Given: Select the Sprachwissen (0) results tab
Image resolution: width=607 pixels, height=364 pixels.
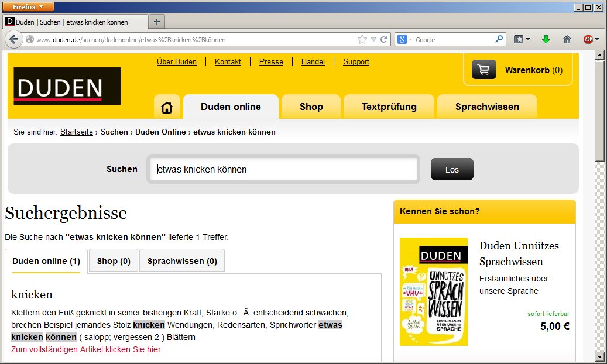Looking at the screenshot, I should [x=182, y=262].
